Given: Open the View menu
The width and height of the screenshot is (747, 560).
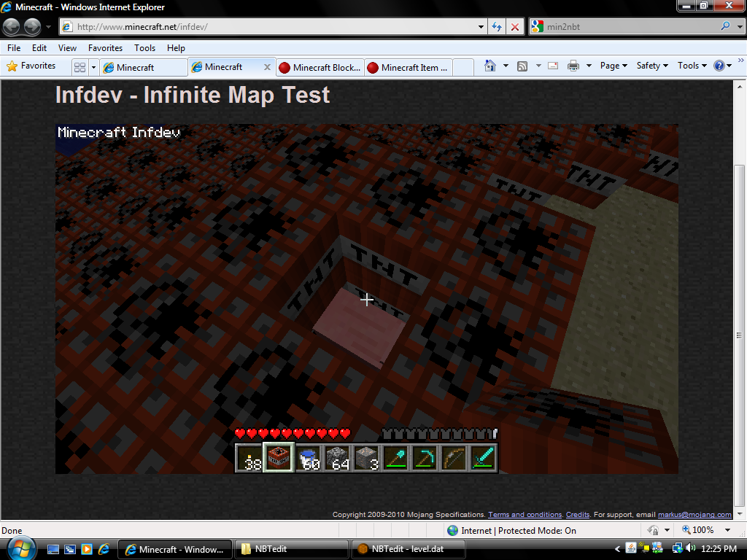Looking at the screenshot, I should [67, 48].
